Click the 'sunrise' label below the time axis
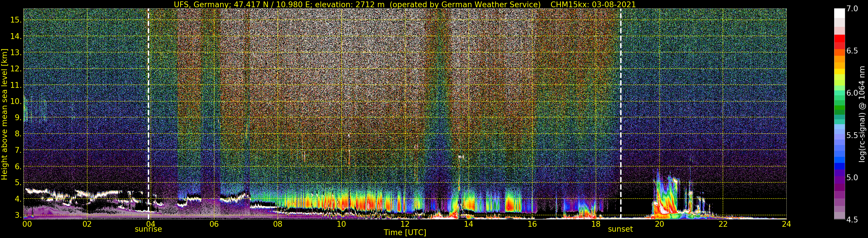The height and width of the screenshot is (238, 868). point(148,229)
